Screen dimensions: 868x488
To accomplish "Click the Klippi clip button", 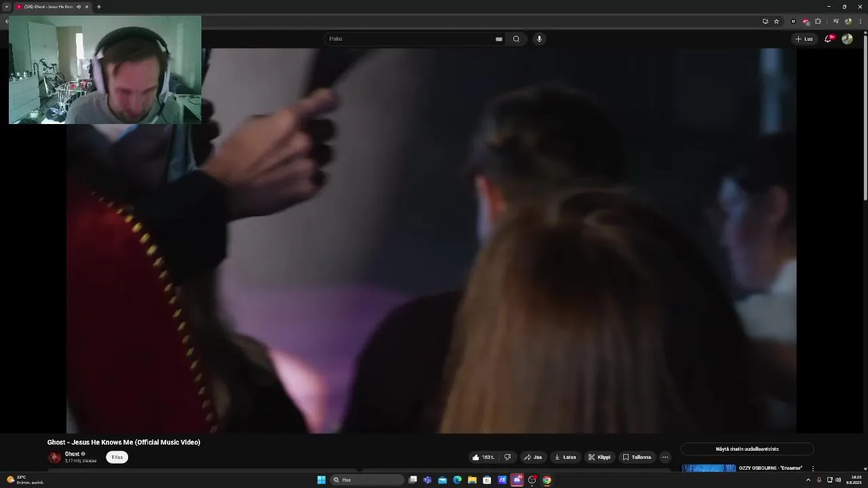I will pos(599,457).
